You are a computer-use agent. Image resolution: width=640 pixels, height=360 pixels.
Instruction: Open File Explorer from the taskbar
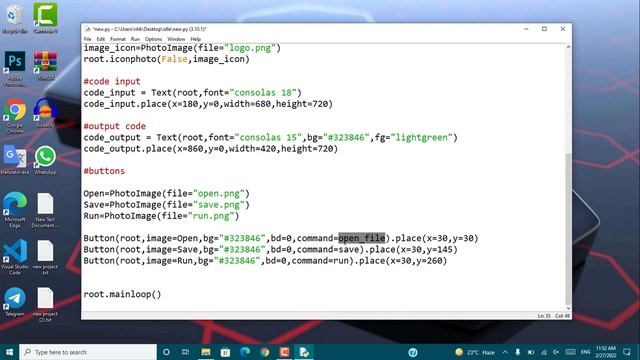pyautogui.click(x=205, y=352)
